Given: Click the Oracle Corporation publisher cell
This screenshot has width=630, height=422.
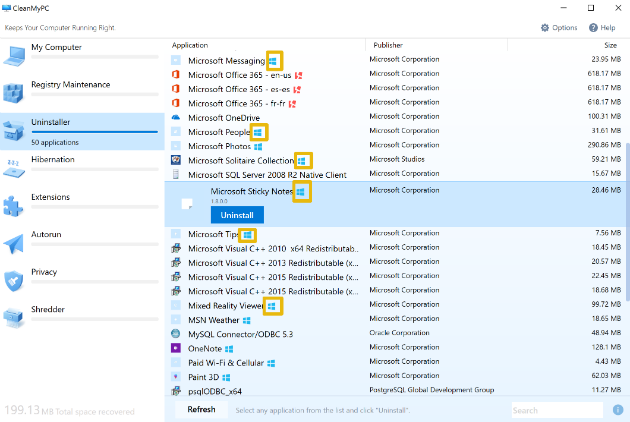Looking at the screenshot, I should (x=399, y=333).
